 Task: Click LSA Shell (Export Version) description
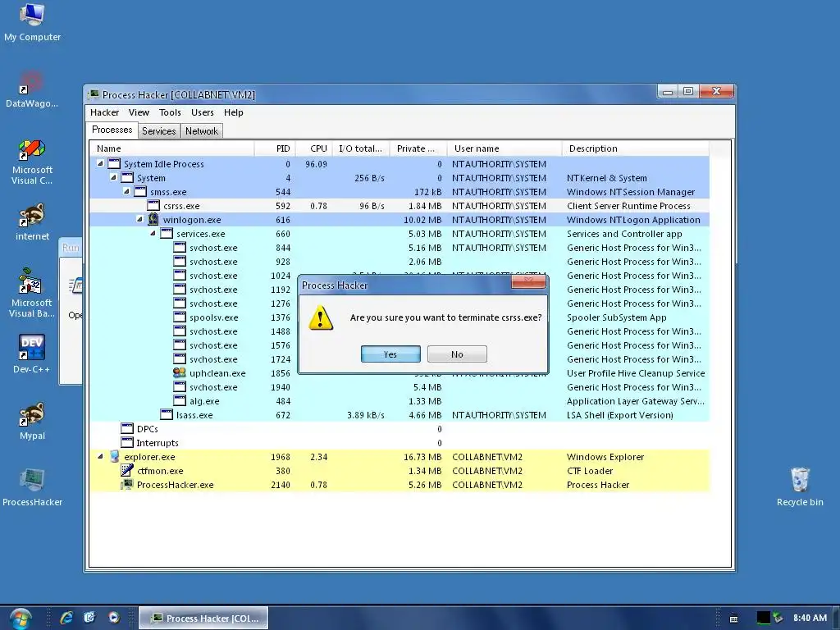620,415
